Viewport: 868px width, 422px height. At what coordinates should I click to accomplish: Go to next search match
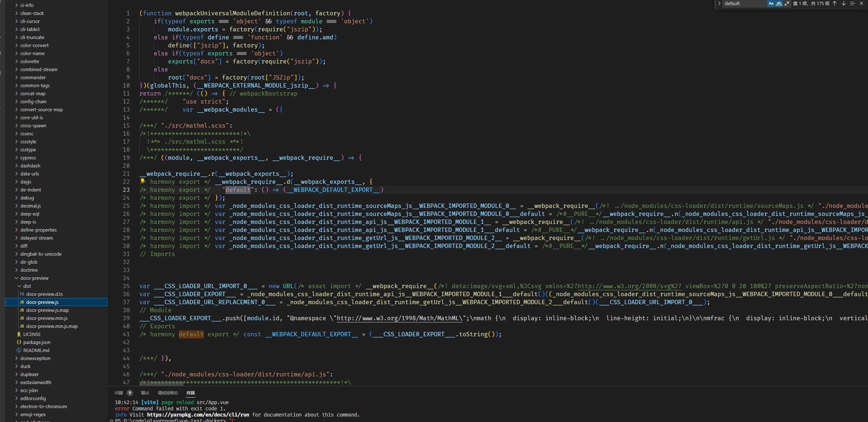tap(843, 4)
